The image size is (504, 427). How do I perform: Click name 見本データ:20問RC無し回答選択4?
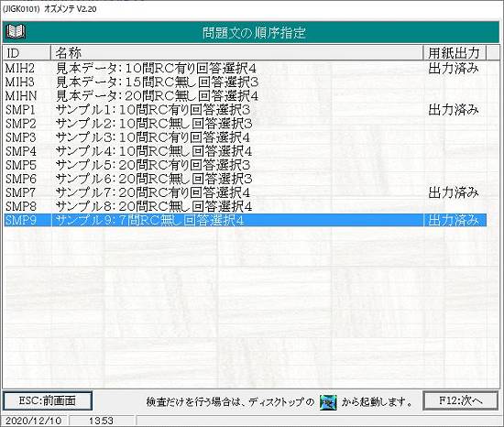pyautogui.click(x=158, y=96)
